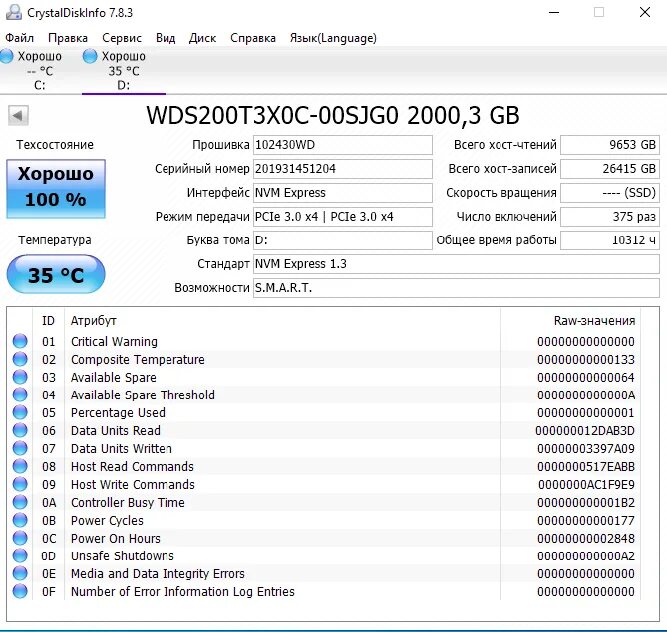Click the status dot for Critical Warning

(20, 341)
